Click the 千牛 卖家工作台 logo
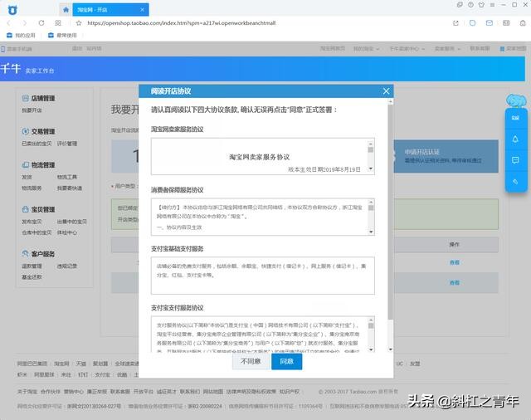 coord(27,69)
